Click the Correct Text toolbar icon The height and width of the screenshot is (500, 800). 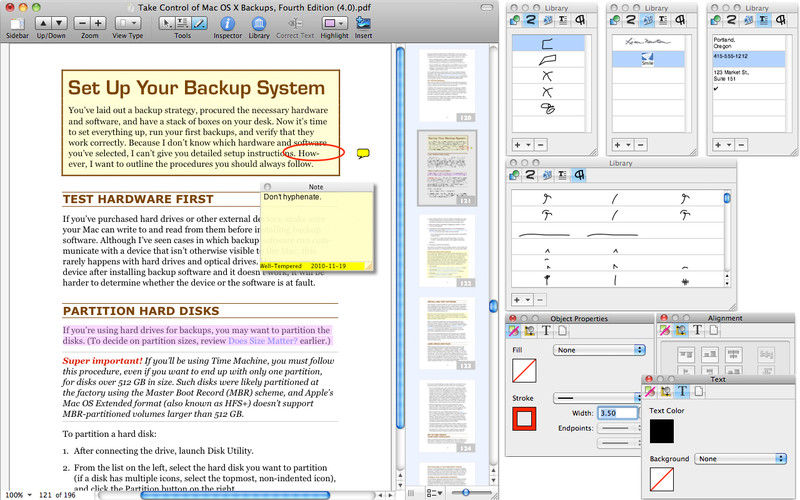click(295, 23)
